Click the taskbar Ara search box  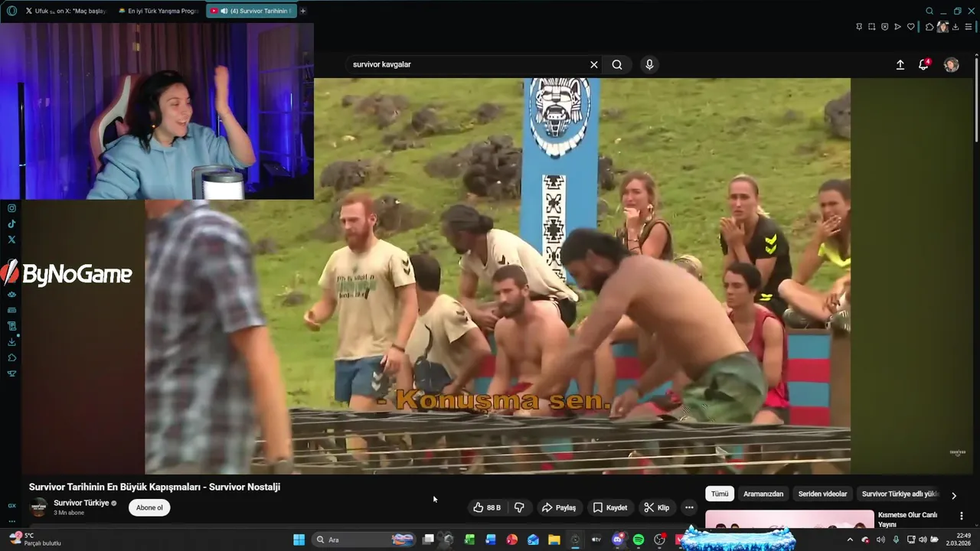pyautogui.click(x=365, y=540)
